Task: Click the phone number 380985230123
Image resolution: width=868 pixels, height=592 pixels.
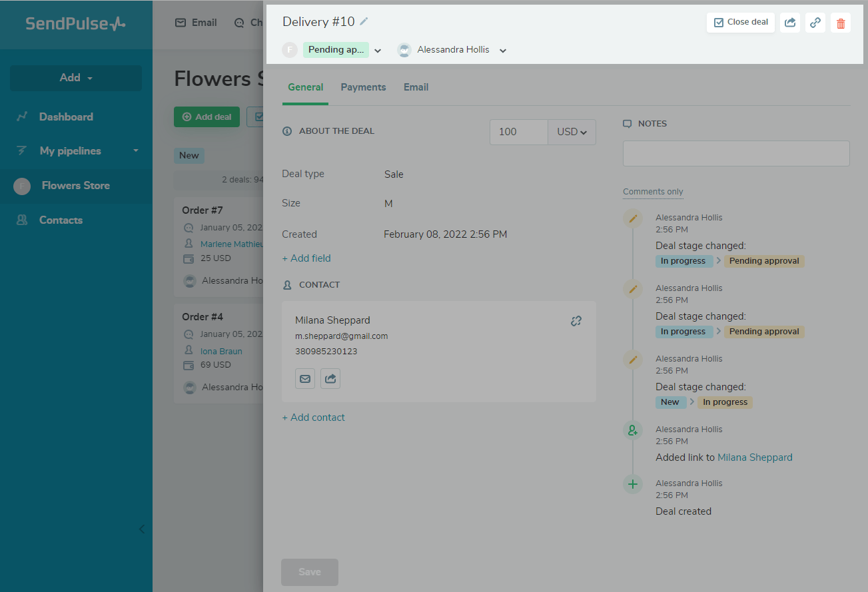Action: 326,351
